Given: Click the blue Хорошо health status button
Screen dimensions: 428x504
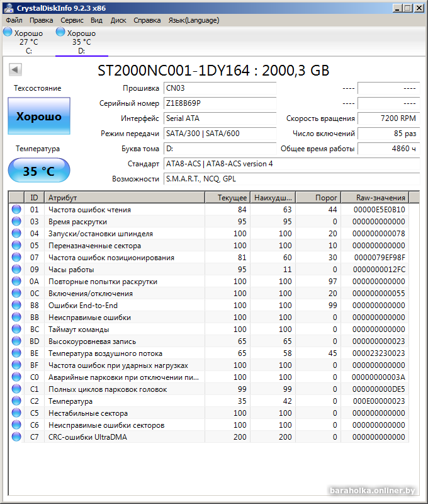Looking at the screenshot, I should click(x=38, y=116).
